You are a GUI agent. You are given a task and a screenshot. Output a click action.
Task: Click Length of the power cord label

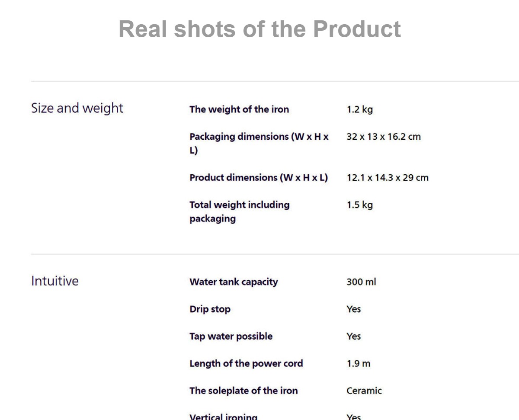tap(246, 364)
